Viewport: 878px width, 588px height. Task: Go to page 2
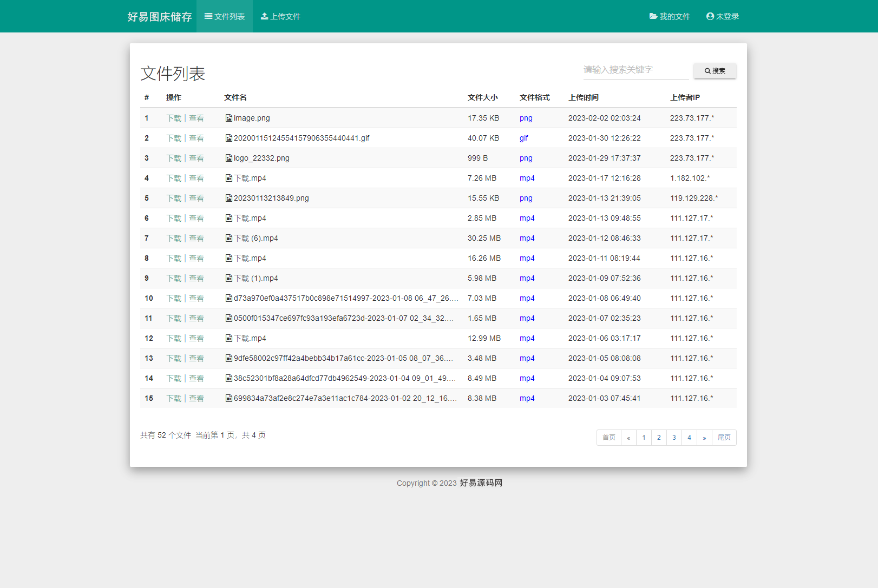click(x=659, y=438)
